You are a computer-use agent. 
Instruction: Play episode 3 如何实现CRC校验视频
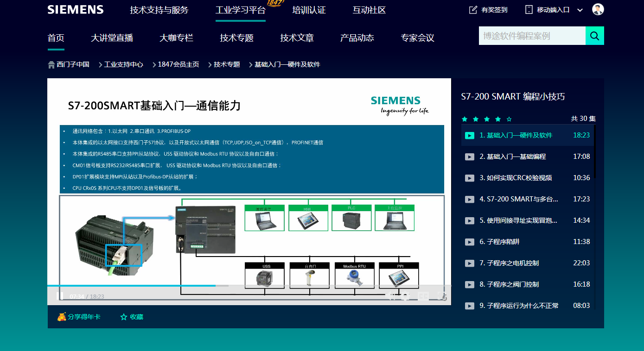tap(515, 178)
